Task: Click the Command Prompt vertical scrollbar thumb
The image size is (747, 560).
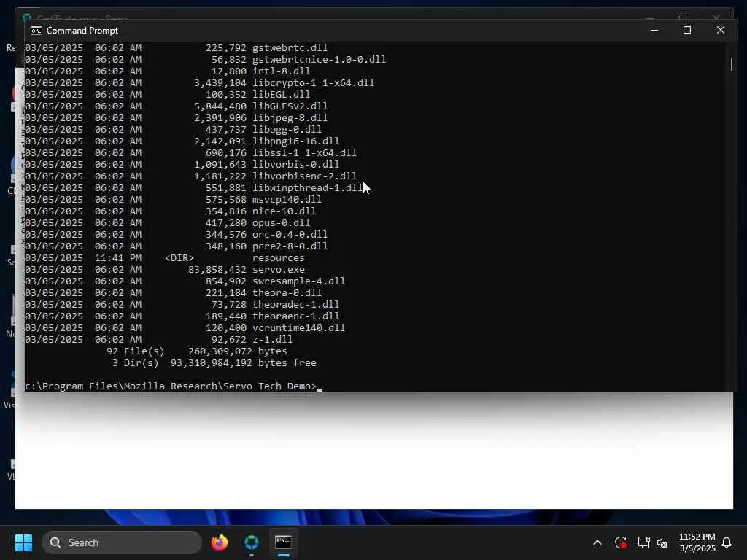Action: pos(731,65)
